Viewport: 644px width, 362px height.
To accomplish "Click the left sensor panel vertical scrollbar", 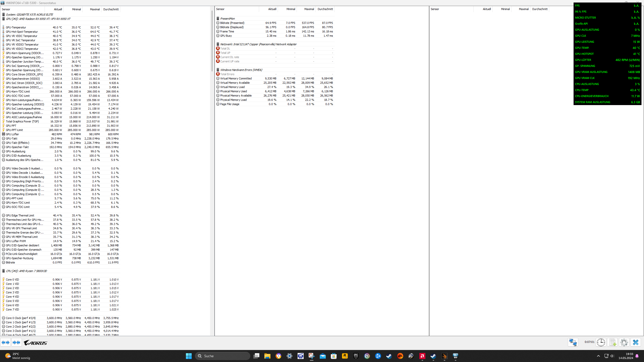I will click(x=212, y=40).
